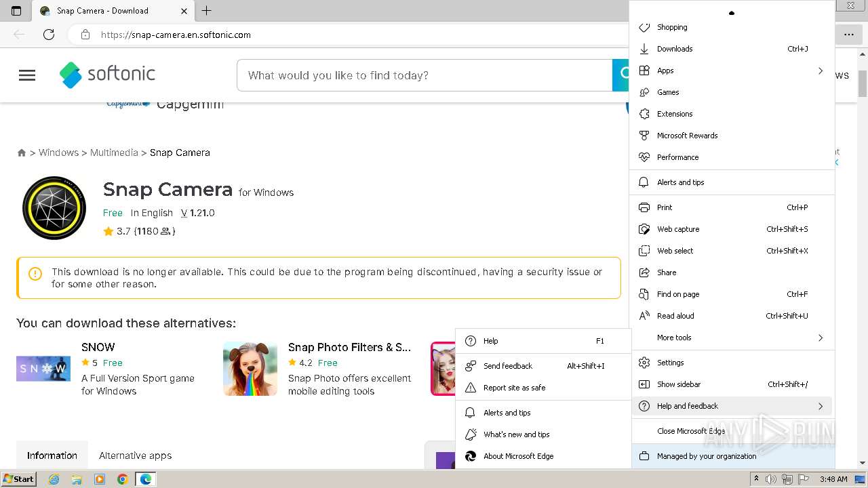This screenshot has width=868, height=488.
Task: Open Downloads menu entry
Action: 732,49
